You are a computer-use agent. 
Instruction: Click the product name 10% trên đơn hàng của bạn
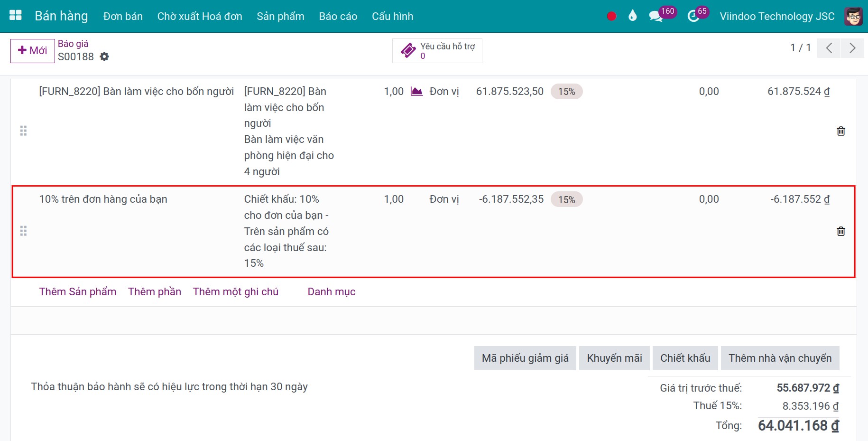point(103,199)
